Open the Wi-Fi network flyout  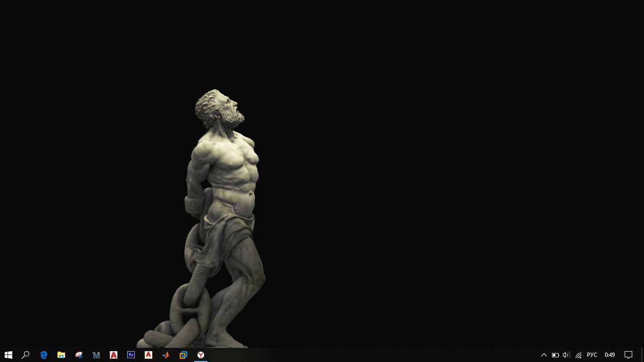click(x=578, y=355)
